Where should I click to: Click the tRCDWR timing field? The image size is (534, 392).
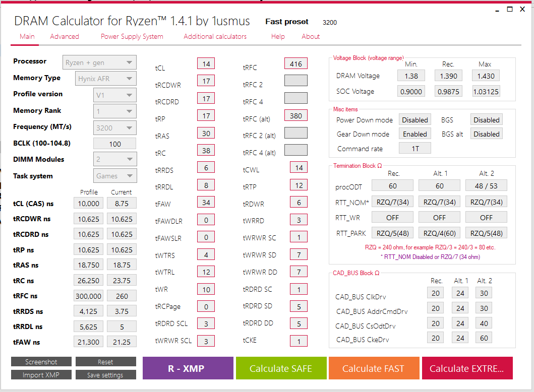pyautogui.click(x=206, y=81)
